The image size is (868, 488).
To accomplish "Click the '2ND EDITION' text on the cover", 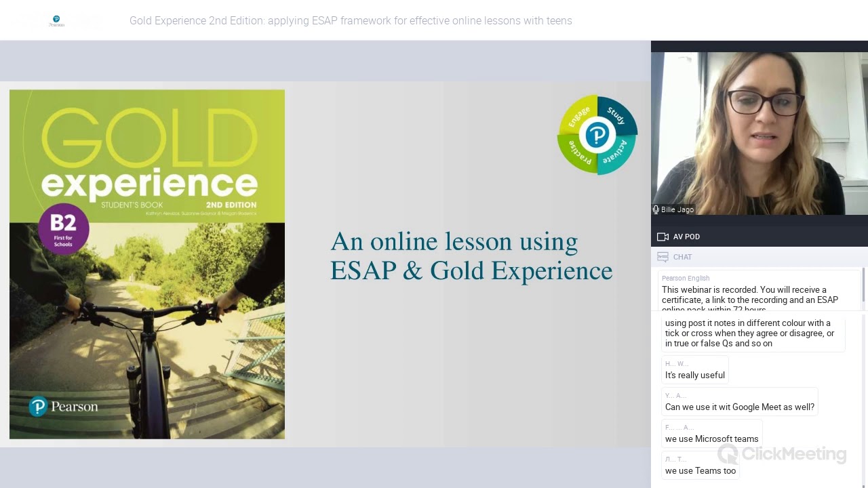I will pyautogui.click(x=231, y=205).
